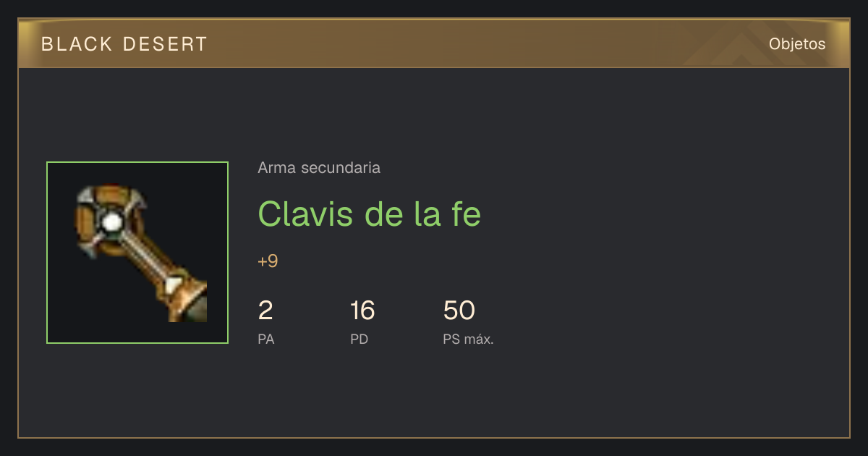
Task: Click the BLACK DESERT title
Action: click(x=124, y=44)
